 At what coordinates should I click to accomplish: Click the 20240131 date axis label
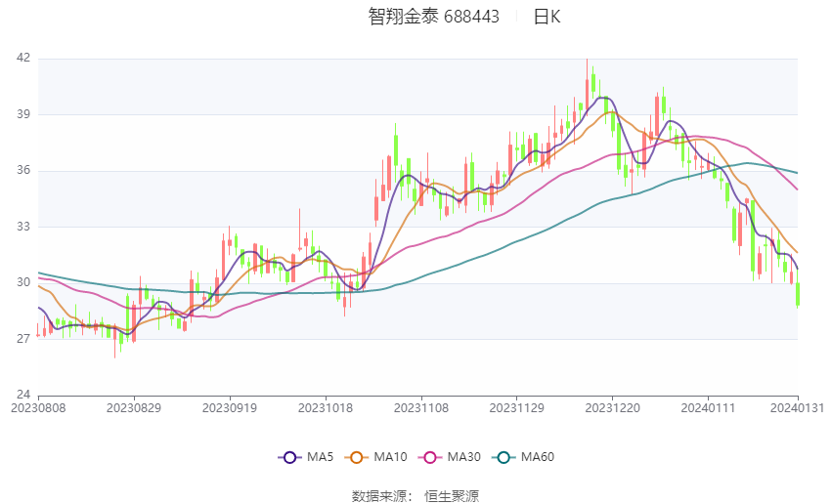point(797,408)
